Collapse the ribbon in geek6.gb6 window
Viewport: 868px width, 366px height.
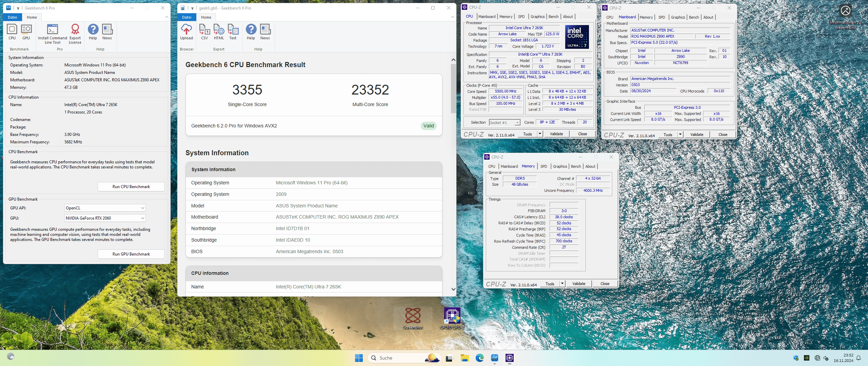(x=452, y=17)
